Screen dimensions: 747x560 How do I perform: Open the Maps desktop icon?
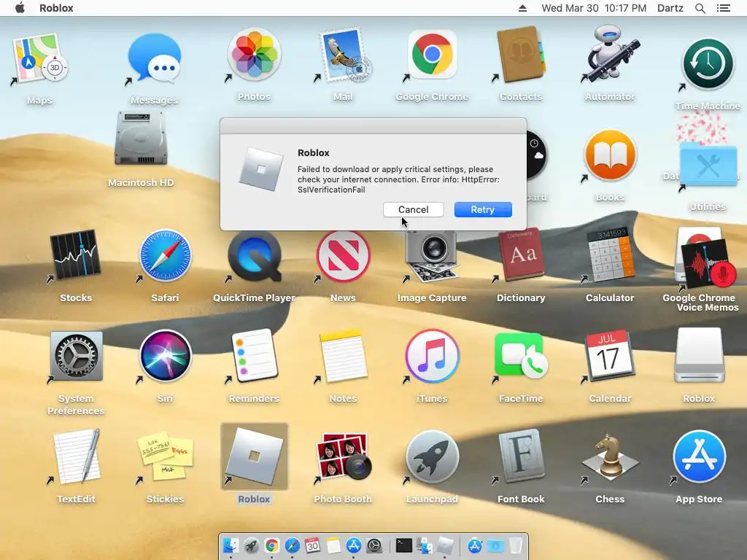[39, 58]
